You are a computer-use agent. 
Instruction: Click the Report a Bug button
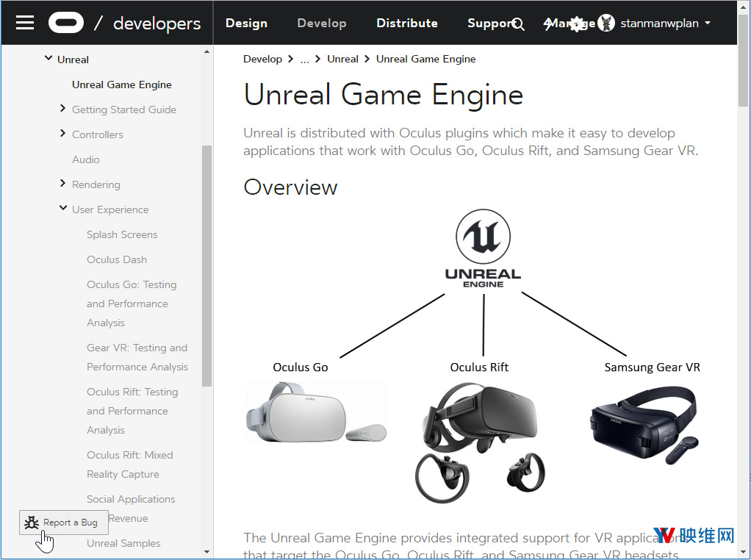tap(64, 523)
